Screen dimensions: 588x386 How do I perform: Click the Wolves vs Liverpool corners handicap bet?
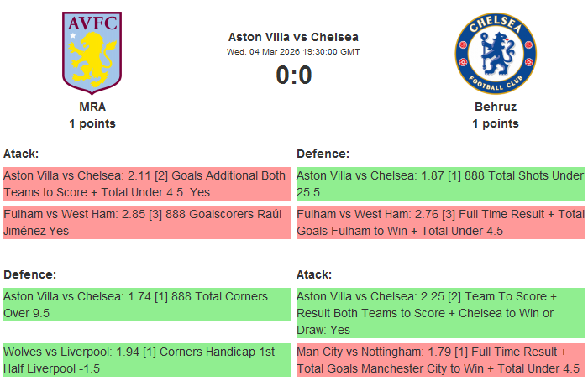147,359
